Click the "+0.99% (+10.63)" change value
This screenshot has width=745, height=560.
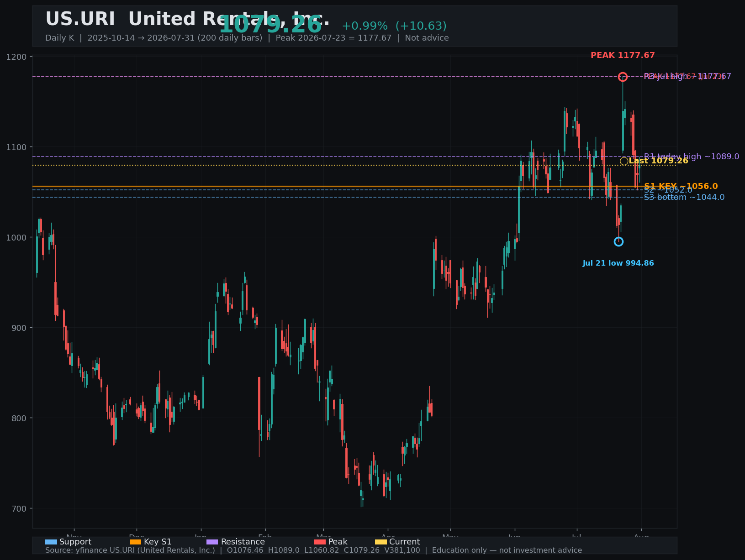point(394,26)
